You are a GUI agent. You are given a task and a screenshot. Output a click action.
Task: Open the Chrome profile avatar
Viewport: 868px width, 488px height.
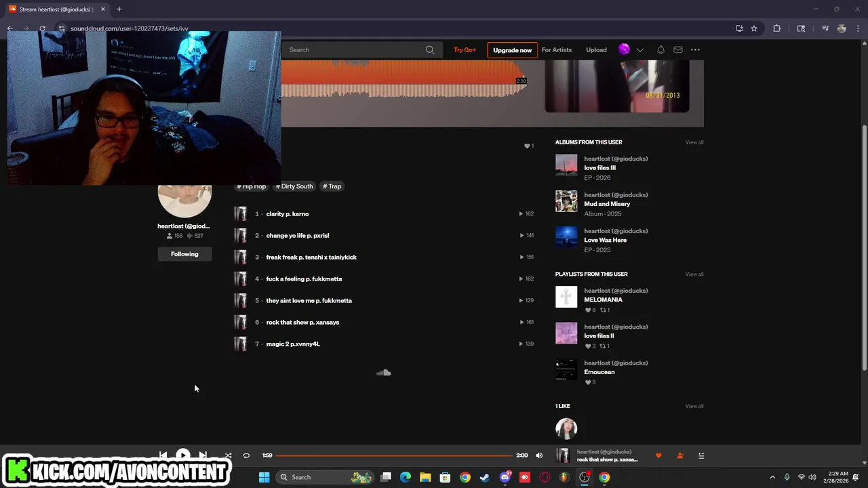[842, 28]
